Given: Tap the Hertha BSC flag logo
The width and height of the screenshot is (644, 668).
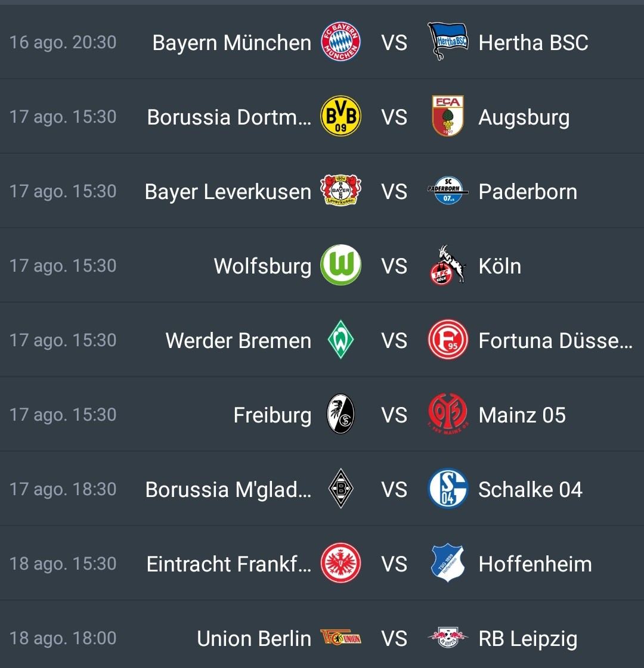Looking at the screenshot, I should click(x=447, y=41).
